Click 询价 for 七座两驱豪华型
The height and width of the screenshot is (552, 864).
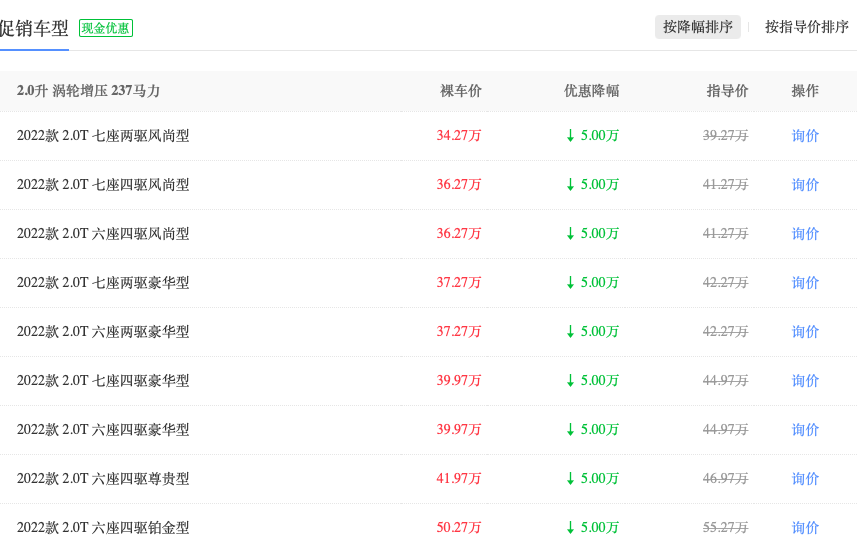(x=805, y=283)
